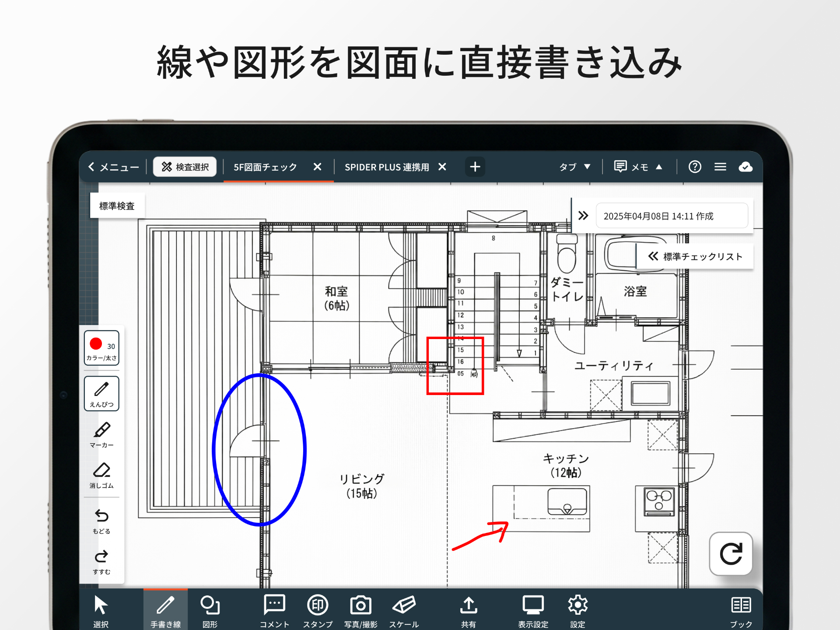Tap the 検査選択 button
This screenshot has height=630, width=840.
click(185, 167)
